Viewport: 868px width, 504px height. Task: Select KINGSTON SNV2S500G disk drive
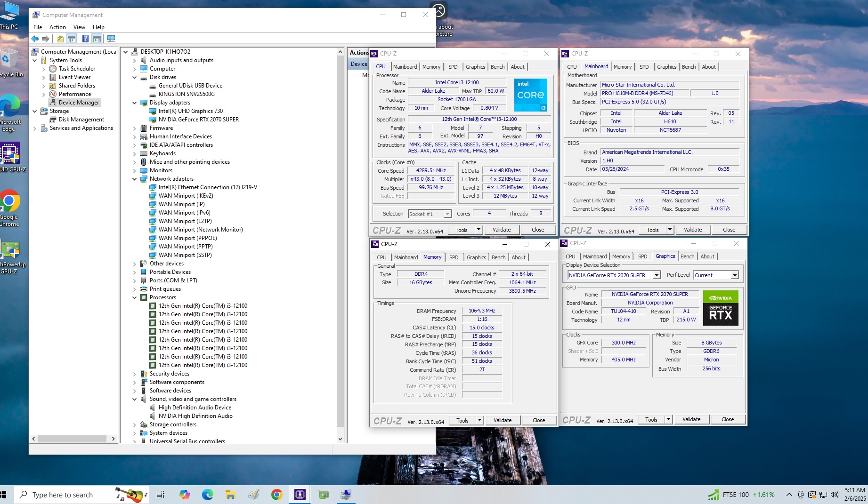(x=187, y=94)
